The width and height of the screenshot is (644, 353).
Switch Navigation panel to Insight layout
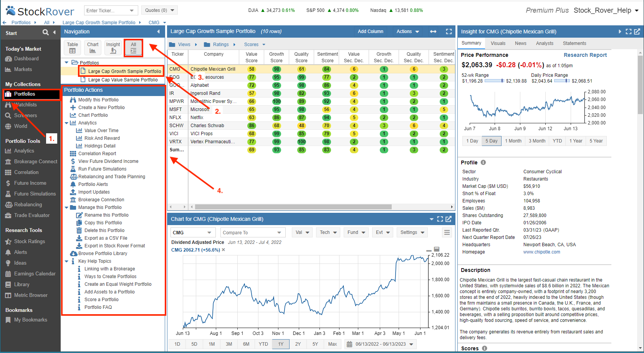113,48
